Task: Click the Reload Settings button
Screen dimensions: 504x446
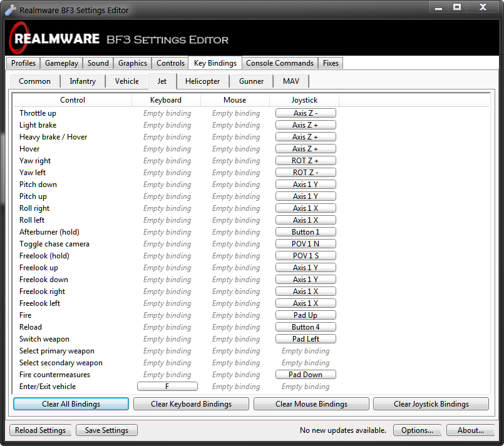Action: tap(41, 430)
